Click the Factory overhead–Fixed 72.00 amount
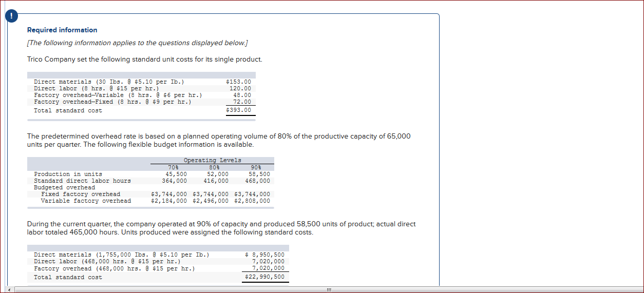Image resolution: width=644 pixels, height=293 pixels. (242, 102)
